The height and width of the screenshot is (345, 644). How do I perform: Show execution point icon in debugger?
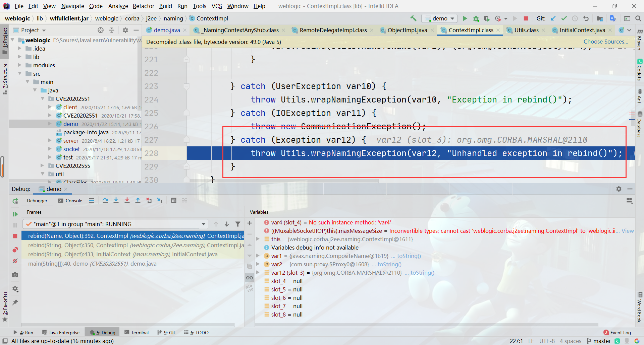pos(91,200)
